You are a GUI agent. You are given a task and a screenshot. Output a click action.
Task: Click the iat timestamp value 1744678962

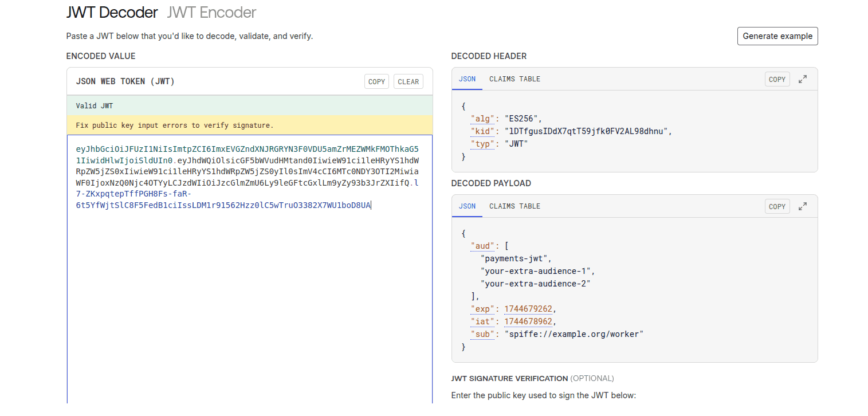pos(528,321)
